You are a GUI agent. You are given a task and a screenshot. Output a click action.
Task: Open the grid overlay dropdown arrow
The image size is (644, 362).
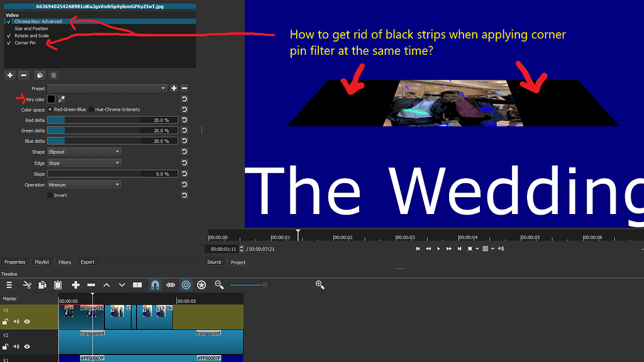492,249
